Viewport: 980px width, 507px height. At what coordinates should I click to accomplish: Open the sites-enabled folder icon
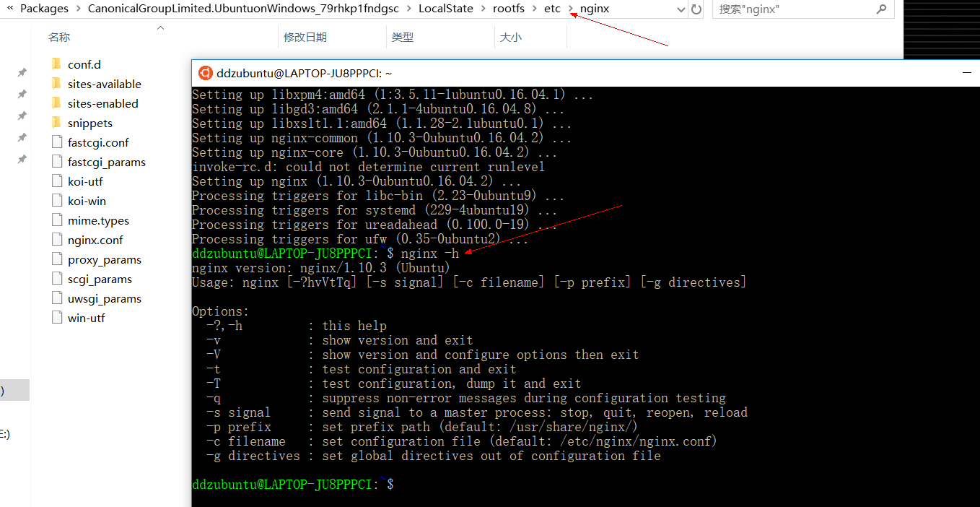click(x=57, y=103)
